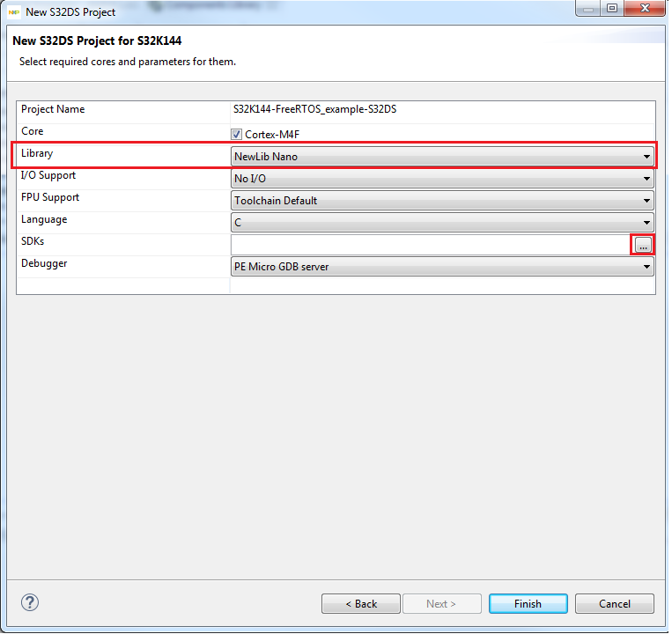
Task: Click the FPU Support label
Action: point(50,197)
